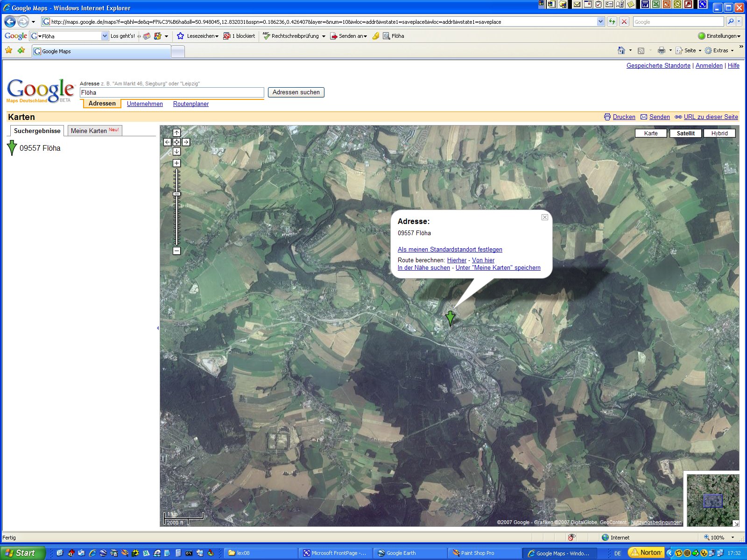This screenshot has width=747, height=560.
Task: Open the Senden an dropdown
Action: 349,36
